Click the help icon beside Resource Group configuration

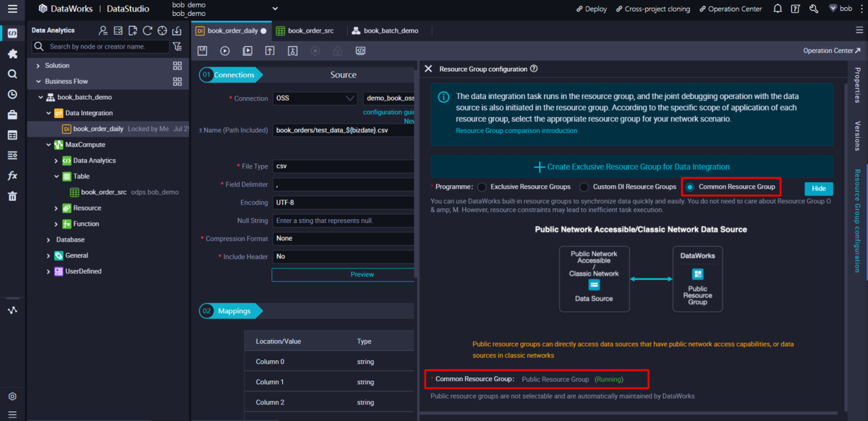pyautogui.click(x=534, y=69)
